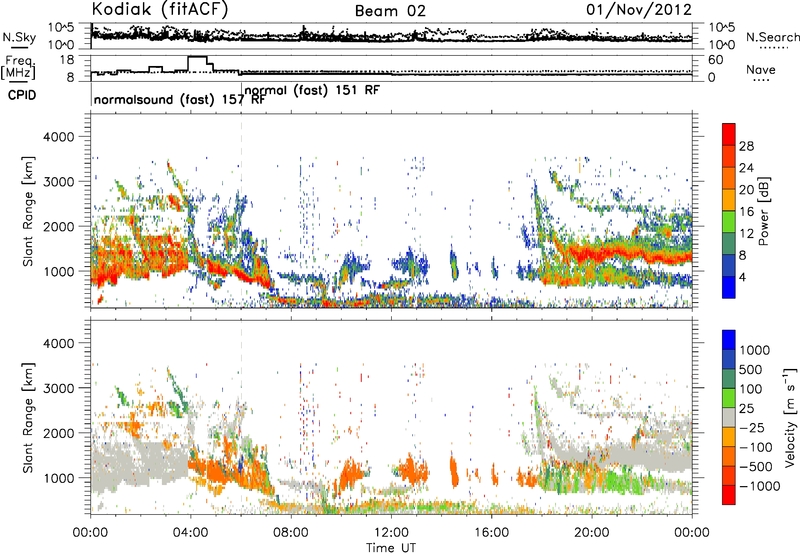Select the -25 label on Velocity color bar
This screenshot has width=800, height=554.
tap(754, 428)
